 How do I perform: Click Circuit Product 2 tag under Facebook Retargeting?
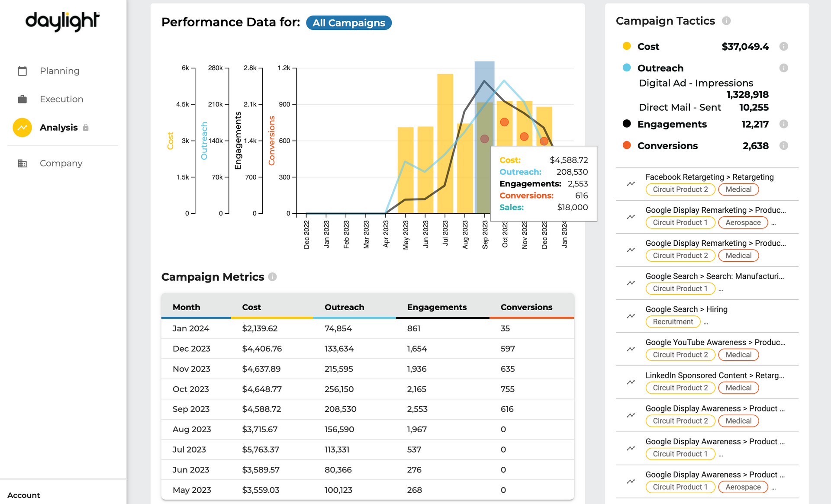pos(680,189)
